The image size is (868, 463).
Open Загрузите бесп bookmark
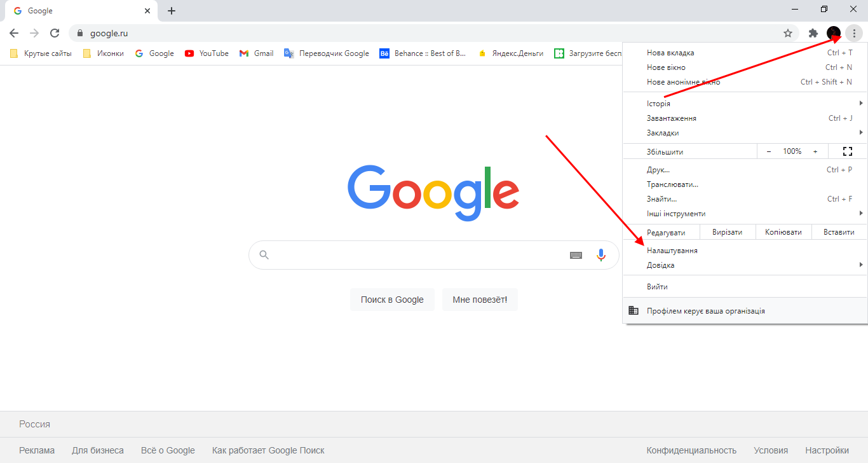coord(588,53)
